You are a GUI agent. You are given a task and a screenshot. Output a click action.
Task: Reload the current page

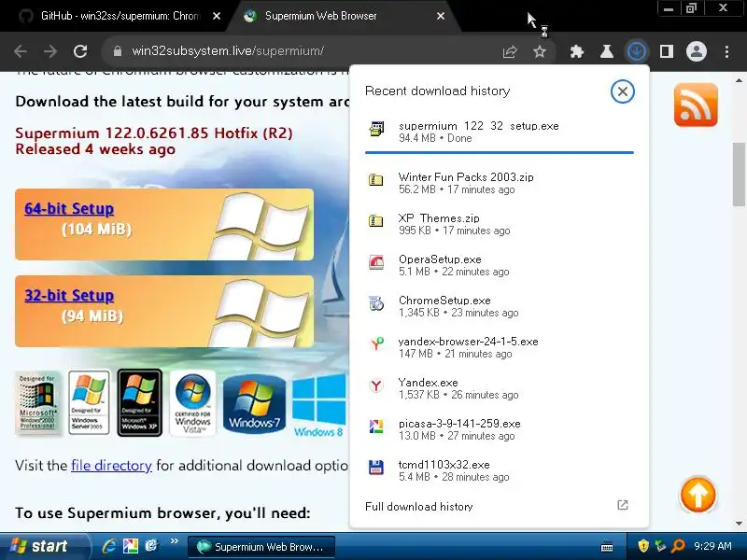coord(80,51)
